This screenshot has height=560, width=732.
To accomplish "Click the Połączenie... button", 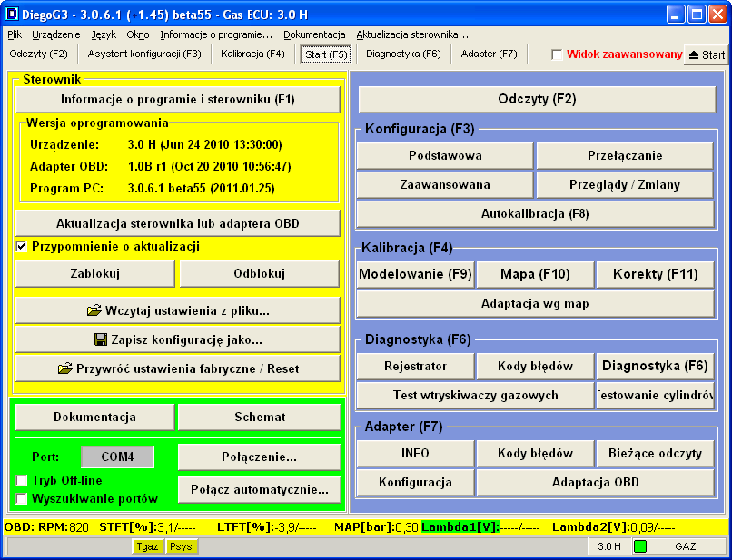I will [260, 457].
